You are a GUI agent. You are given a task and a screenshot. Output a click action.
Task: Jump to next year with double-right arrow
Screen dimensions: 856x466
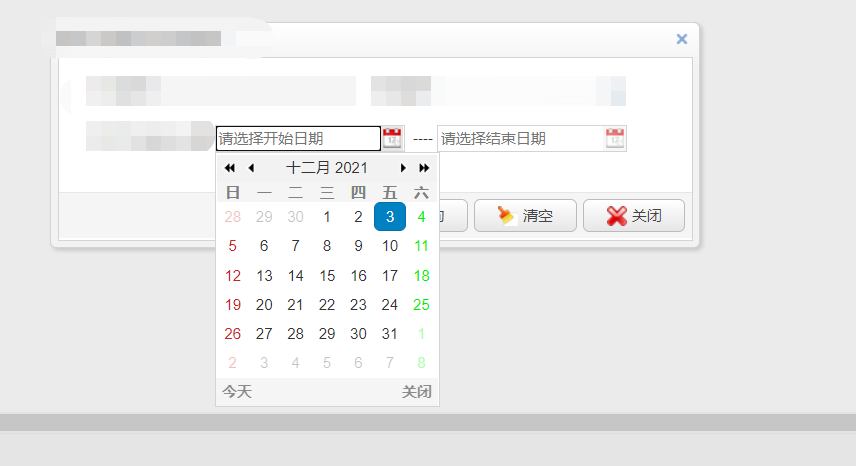(424, 168)
